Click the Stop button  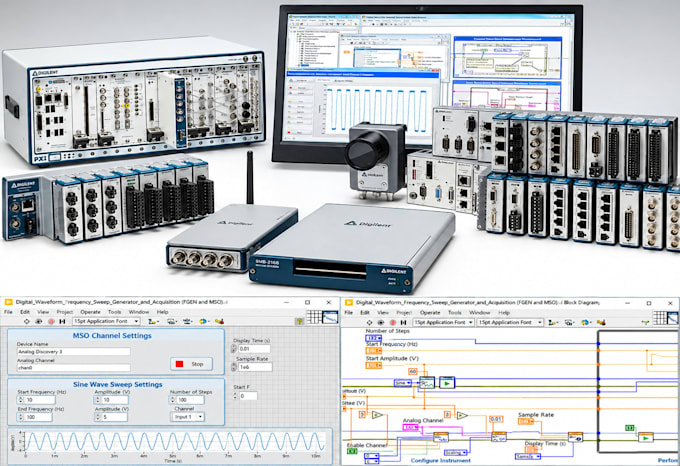tap(192, 364)
